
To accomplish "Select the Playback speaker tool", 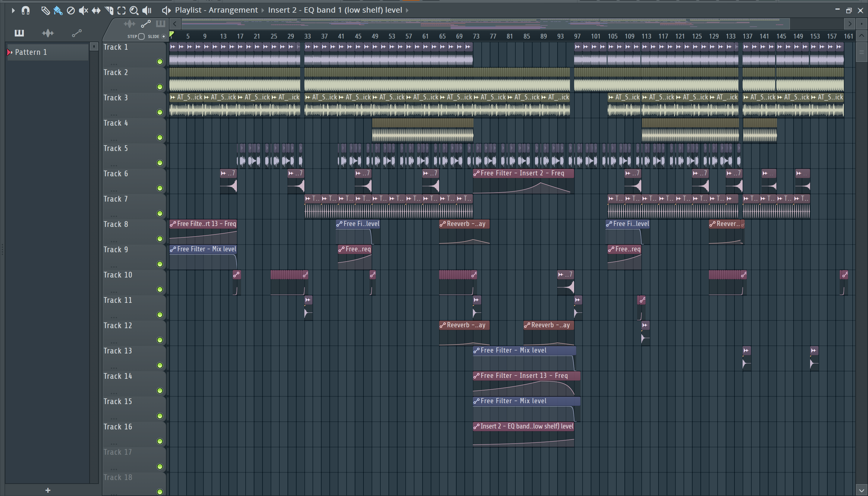I will [147, 10].
